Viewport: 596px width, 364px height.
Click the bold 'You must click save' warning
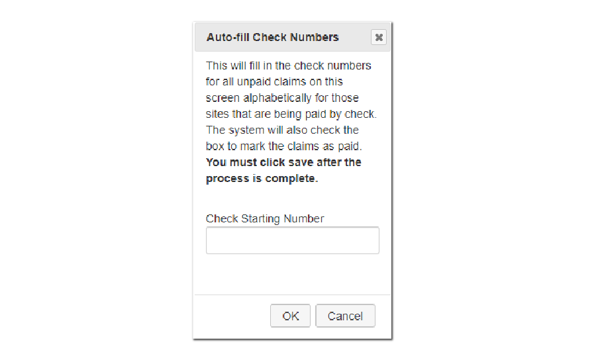[283, 162]
